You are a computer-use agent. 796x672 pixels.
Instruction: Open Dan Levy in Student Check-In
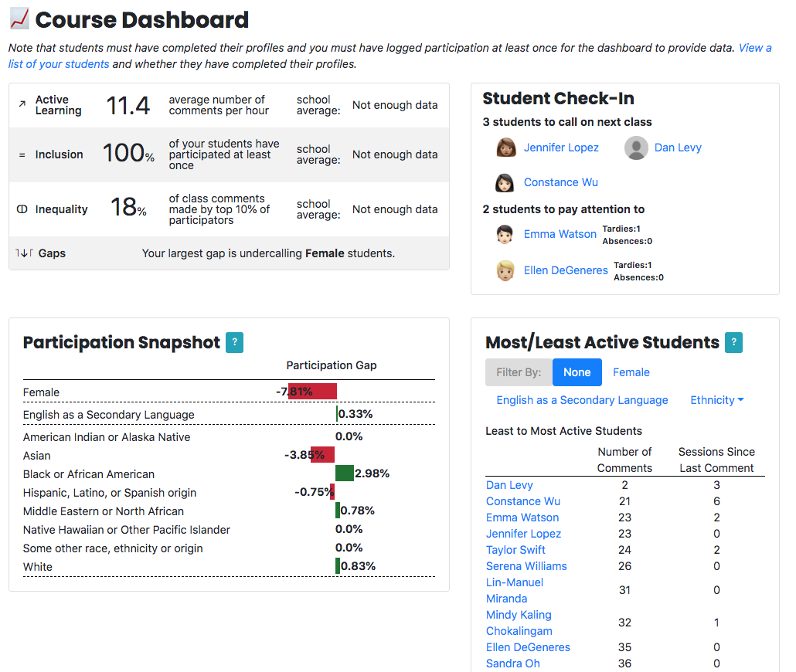click(678, 148)
